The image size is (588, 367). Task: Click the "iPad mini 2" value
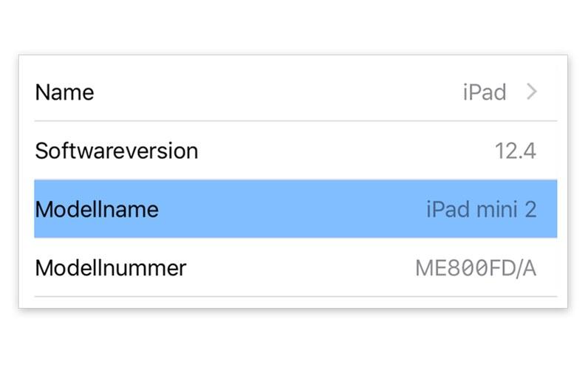(481, 210)
